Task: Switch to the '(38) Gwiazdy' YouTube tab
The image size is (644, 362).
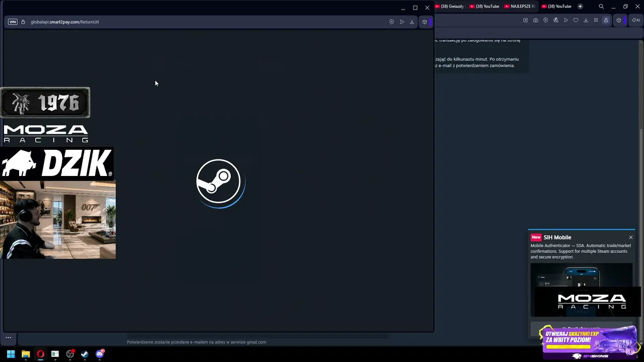Action: (450, 7)
